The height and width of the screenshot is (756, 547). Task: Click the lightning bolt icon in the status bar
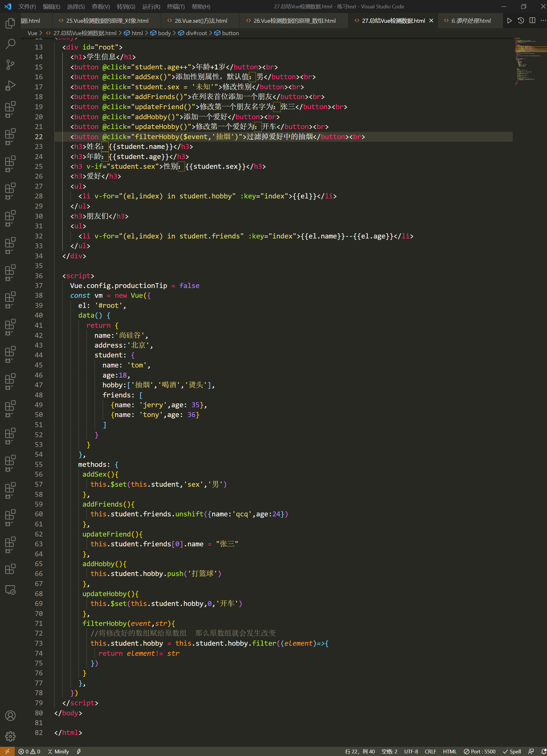[79, 751]
